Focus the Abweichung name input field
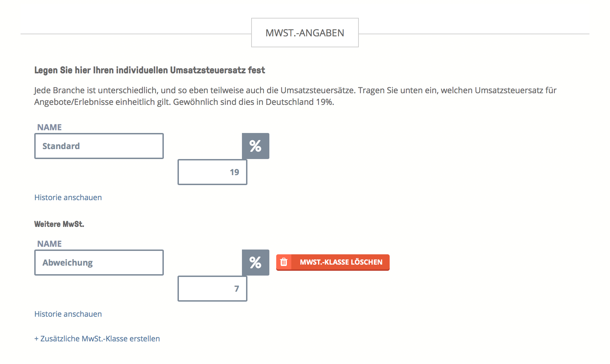 [x=99, y=263]
